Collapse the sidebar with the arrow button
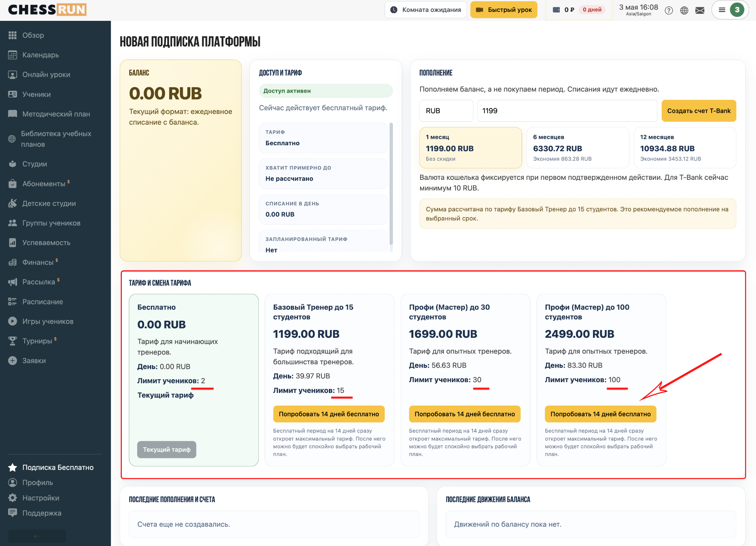This screenshot has width=756, height=546. 37,536
